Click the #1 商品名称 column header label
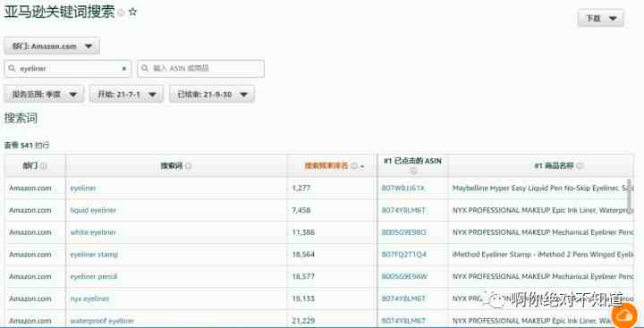This screenshot has width=644, height=328. [554, 166]
